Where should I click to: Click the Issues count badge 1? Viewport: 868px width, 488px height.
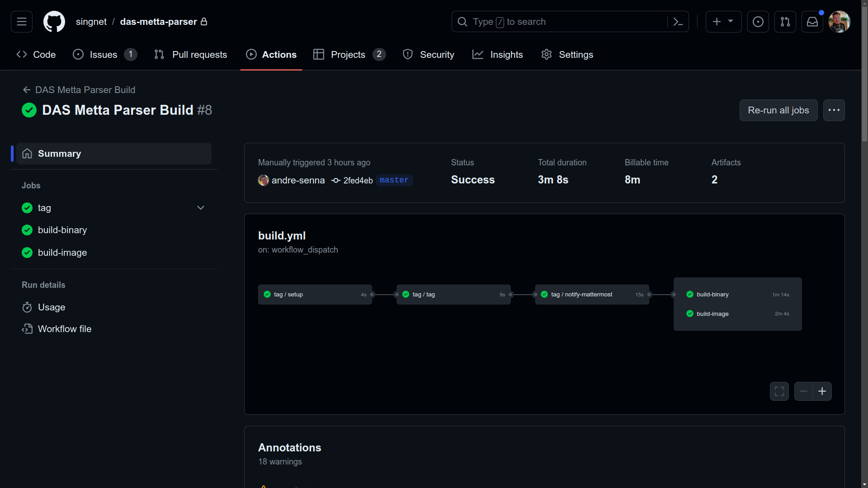[x=131, y=55]
